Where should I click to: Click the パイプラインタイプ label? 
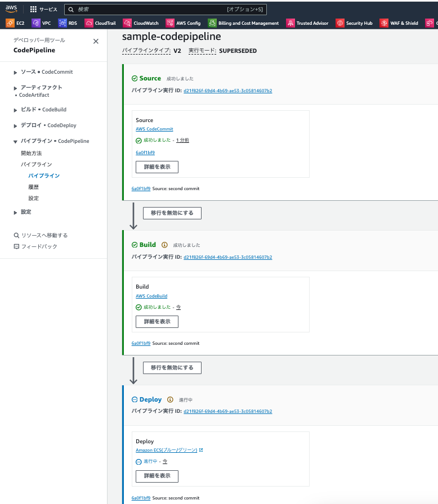[x=146, y=51]
